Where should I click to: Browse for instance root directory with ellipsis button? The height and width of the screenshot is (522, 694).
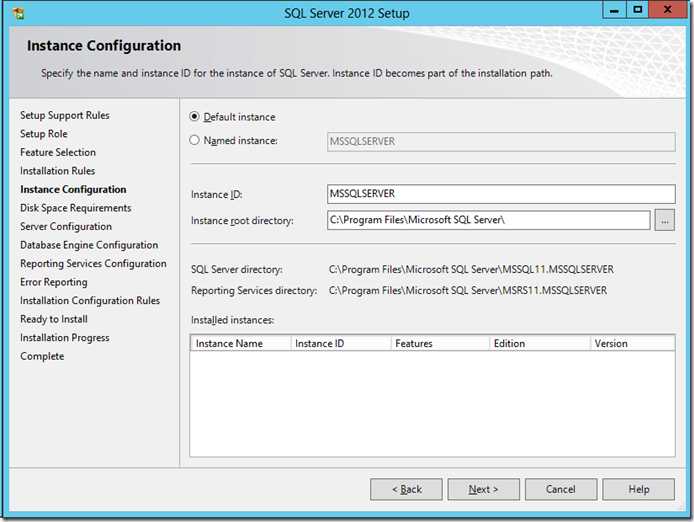pyautogui.click(x=665, y=220)
